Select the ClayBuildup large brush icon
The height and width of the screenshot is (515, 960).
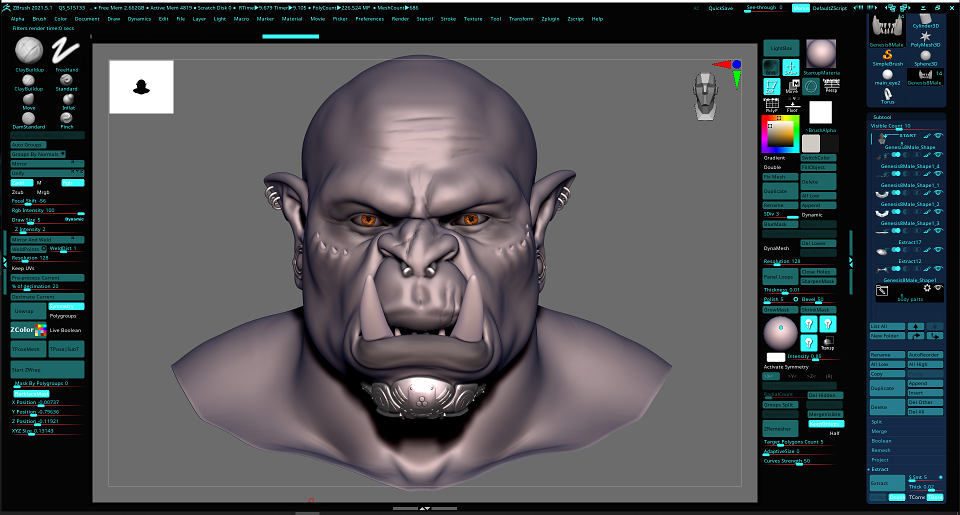pos(29,51)
